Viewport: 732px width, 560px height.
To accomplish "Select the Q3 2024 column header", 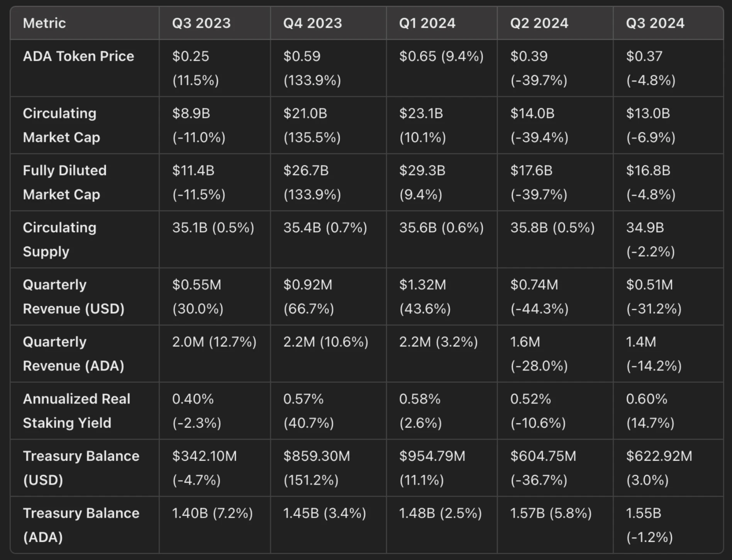I will point(655,23).
